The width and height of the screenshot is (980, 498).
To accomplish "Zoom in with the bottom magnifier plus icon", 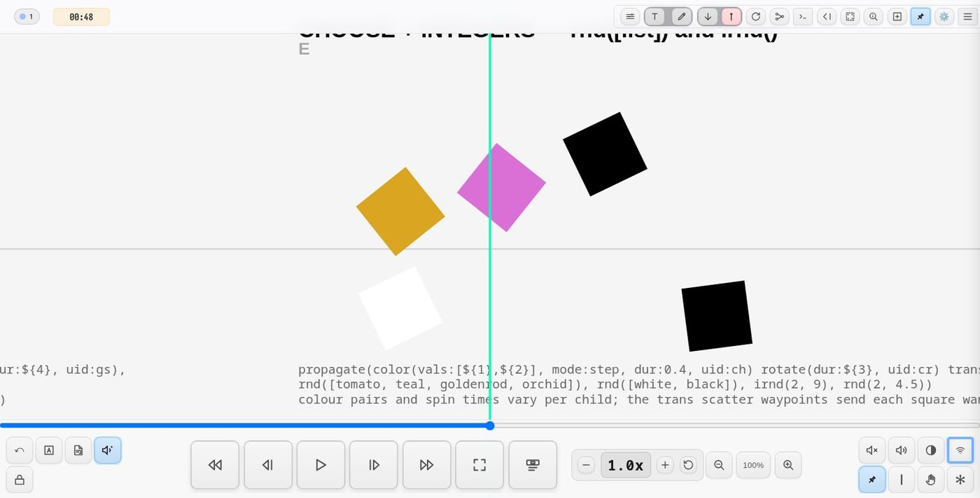I will tap(788, 465).
